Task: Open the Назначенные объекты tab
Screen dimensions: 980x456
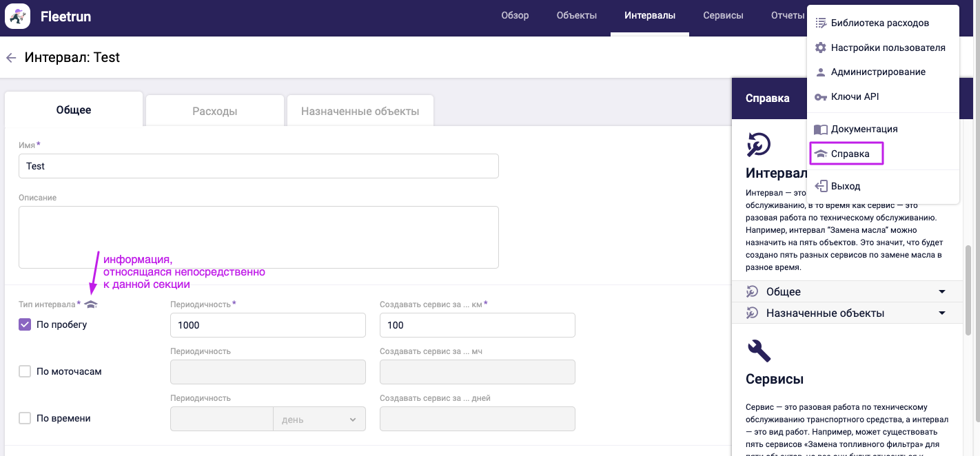Action: pos(360,111)
